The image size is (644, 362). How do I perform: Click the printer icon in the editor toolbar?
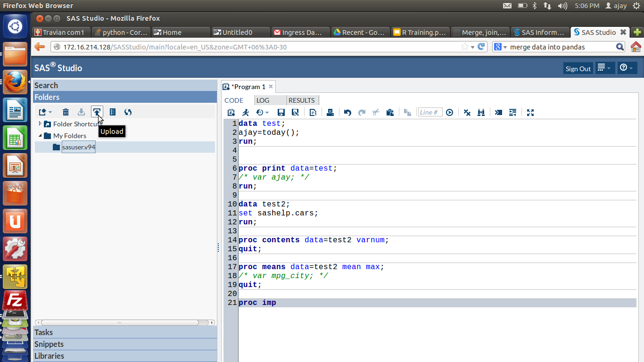point(330,112)
